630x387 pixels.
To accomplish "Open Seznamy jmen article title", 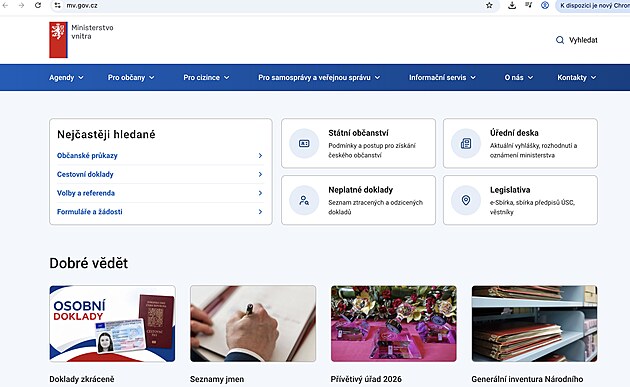I will pyautogui.click(x=217, y=379).
